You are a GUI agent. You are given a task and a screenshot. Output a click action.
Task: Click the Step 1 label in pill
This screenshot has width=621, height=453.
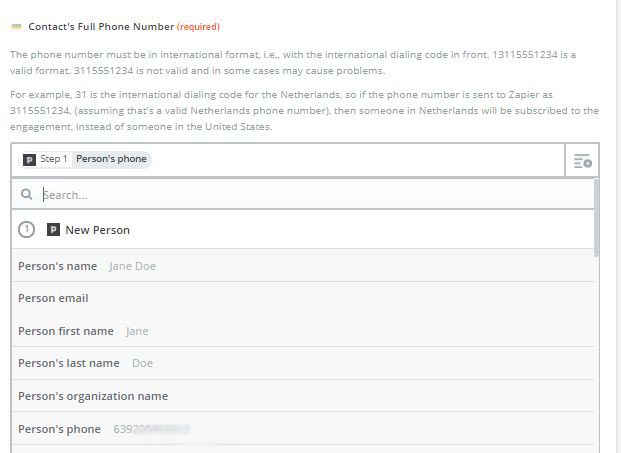click(53, 159)
